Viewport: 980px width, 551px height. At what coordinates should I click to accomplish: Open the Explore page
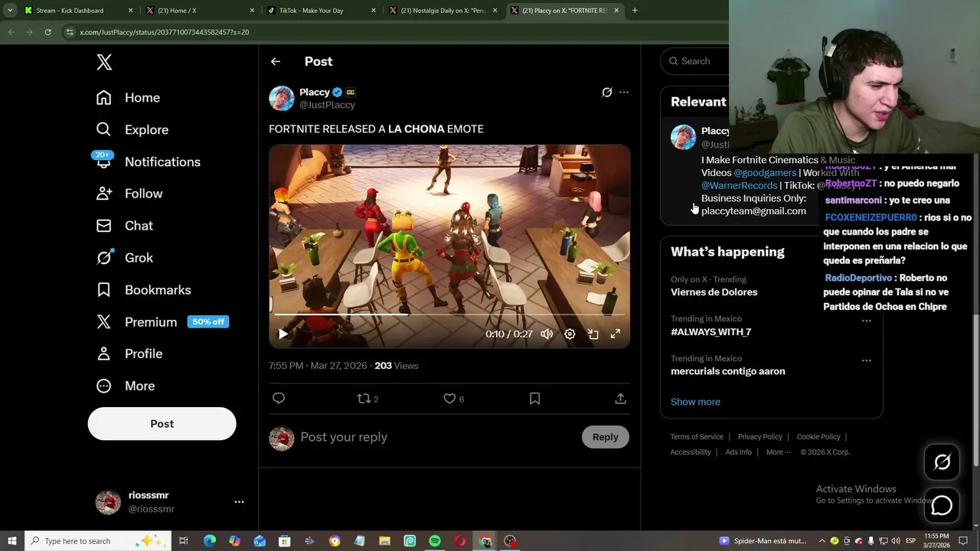(x=132, y=130)
